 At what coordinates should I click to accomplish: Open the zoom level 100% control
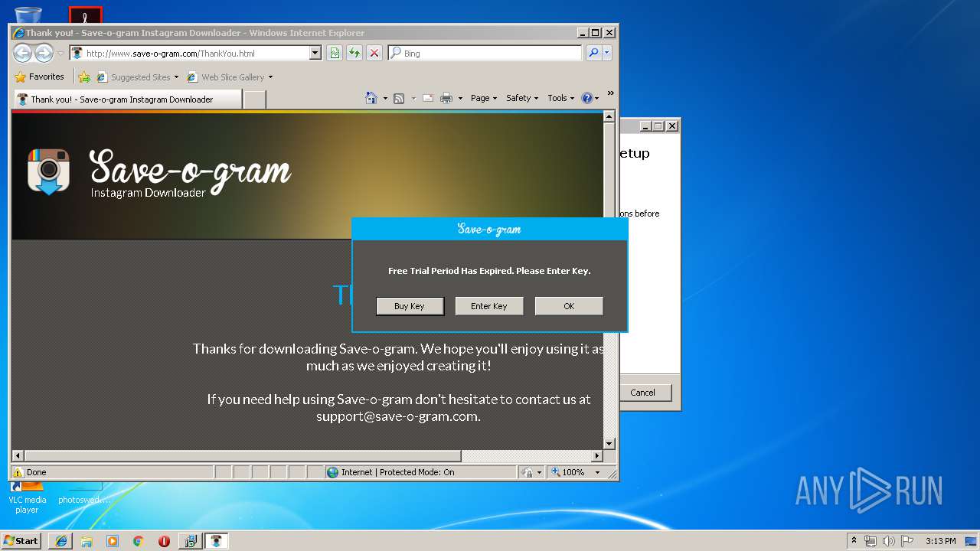[x=576, y=472]
